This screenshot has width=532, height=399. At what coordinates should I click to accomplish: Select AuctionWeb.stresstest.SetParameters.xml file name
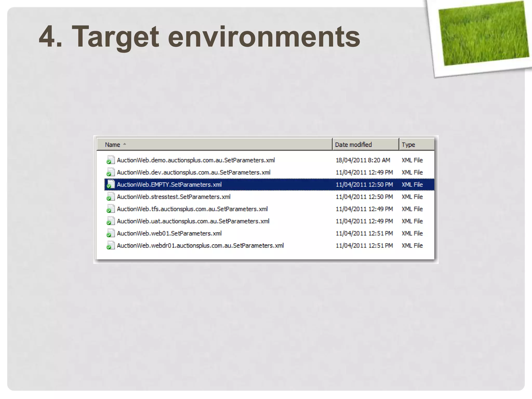pyautogui.click(x=174, y=197)
